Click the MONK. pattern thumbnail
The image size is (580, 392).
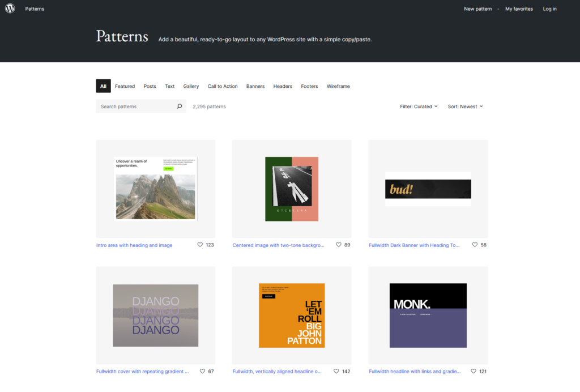(428, 316)
